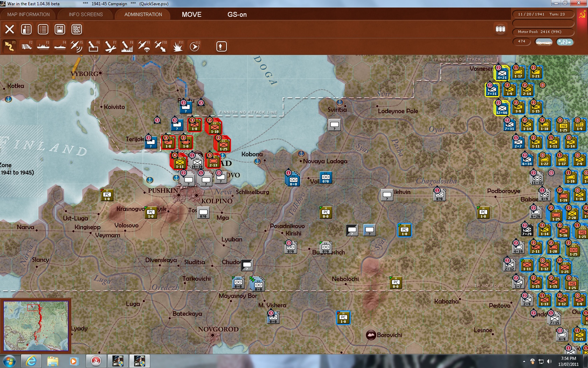Select the F7 Bomb Airfield mode icon

click(110, 46)
